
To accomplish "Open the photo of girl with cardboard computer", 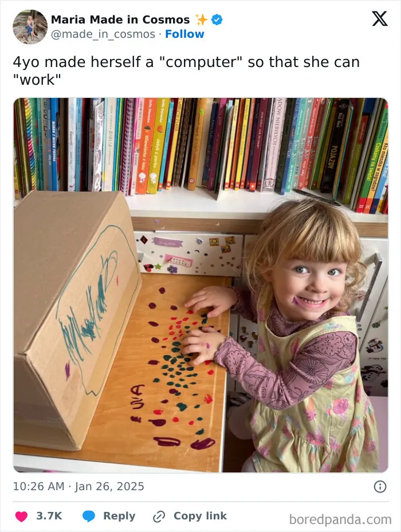I will tap(200, 285).
